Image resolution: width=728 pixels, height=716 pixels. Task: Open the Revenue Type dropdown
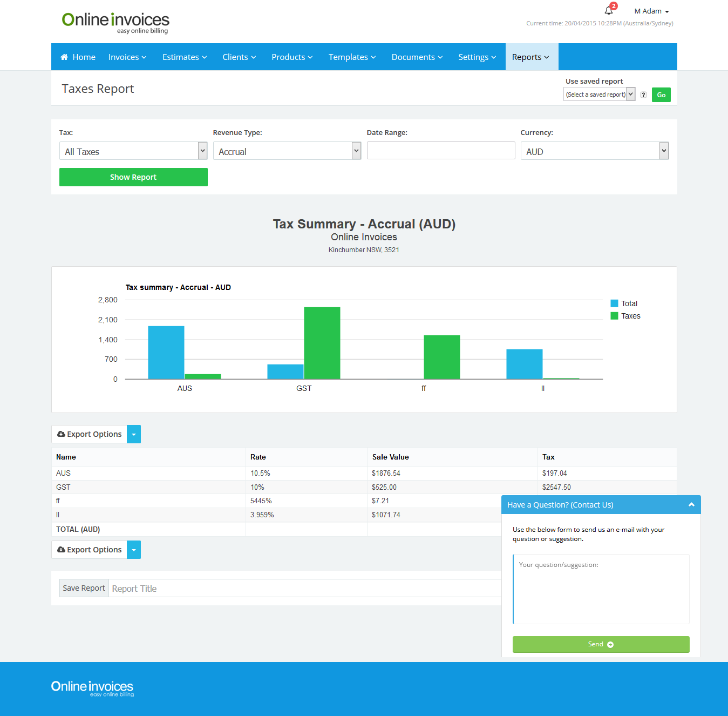coord(287,151)
